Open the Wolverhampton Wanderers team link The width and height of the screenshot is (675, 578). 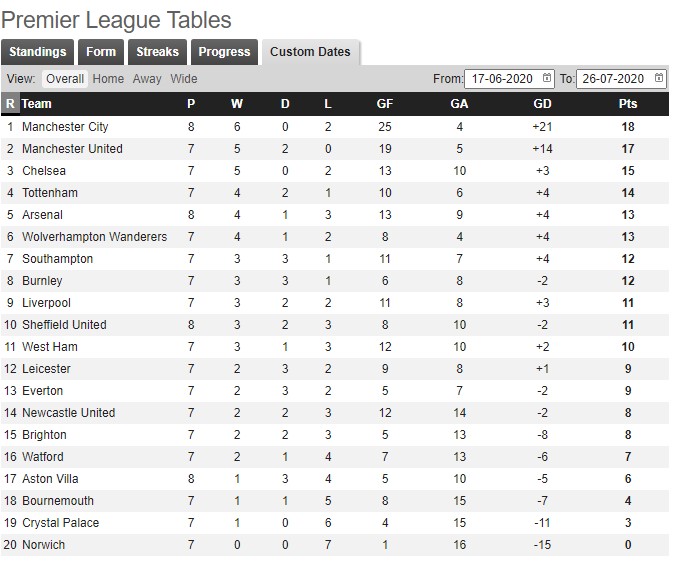pos(95,237)
